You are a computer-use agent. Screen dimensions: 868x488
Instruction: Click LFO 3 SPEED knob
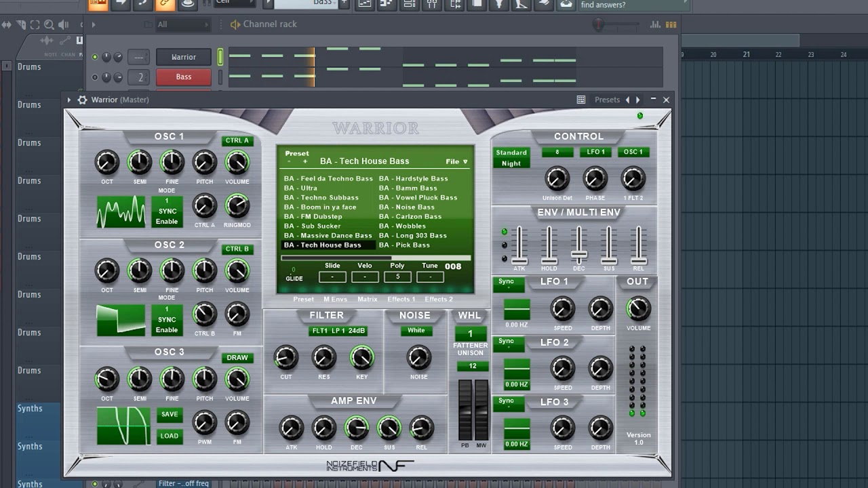pyautogui.click(x=562, y=428)
